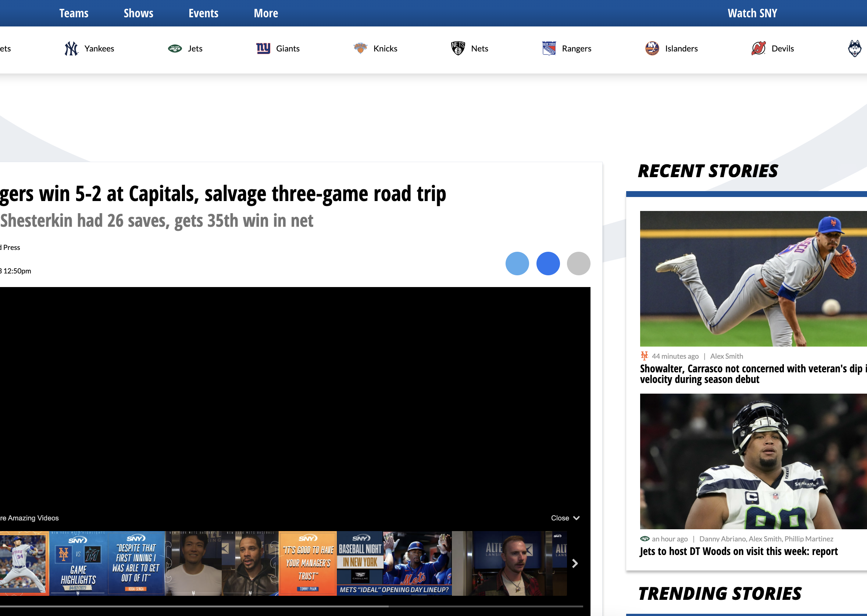Click the gray share circle button
The height and width of the screenshot is (616, 867).
(x=578, y=263)
